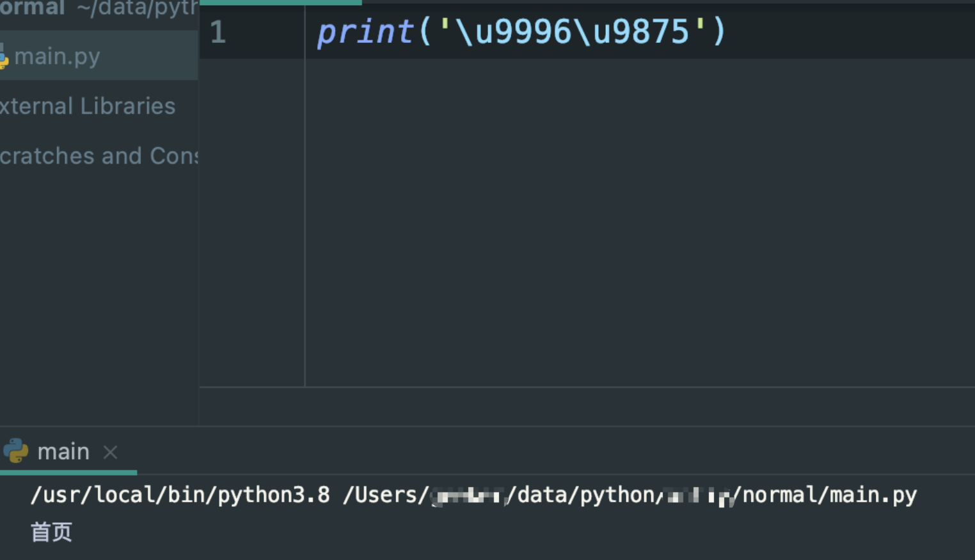Switch to the main run tab
The image size is (975, 560).
click(x=63, y=452)
